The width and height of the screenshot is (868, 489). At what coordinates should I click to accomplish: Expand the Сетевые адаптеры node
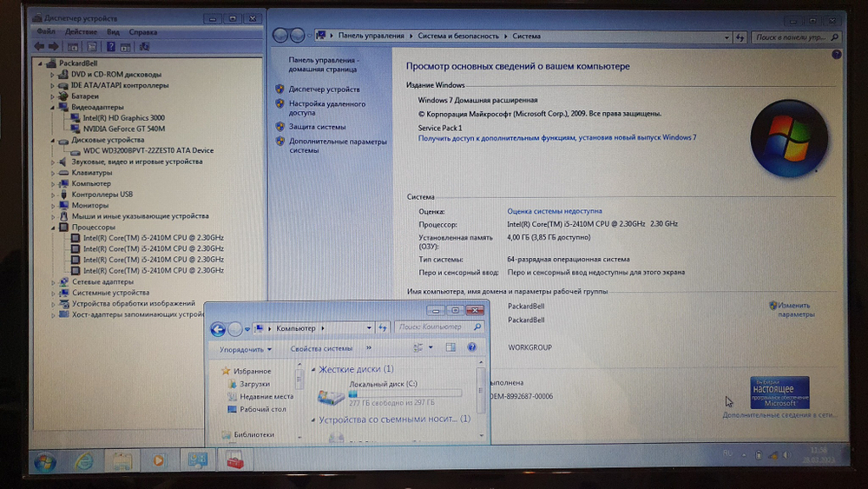53,282
